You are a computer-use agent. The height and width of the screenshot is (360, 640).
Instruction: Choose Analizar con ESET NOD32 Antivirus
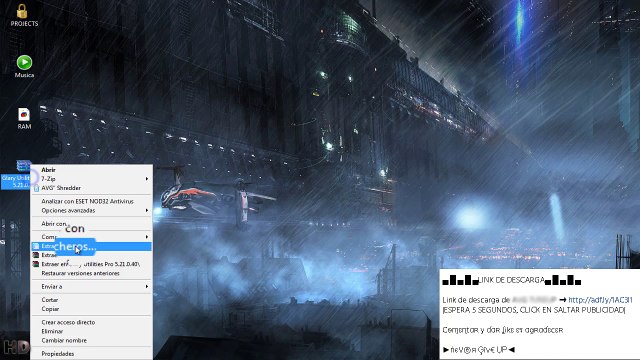coord(87,201)
